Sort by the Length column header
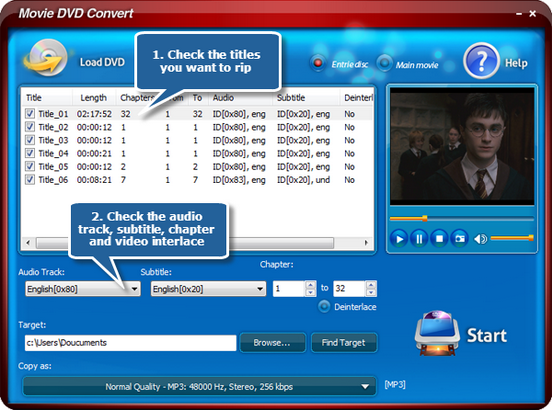Viewport: 552px width, 410px height. (x=94, y=97)
